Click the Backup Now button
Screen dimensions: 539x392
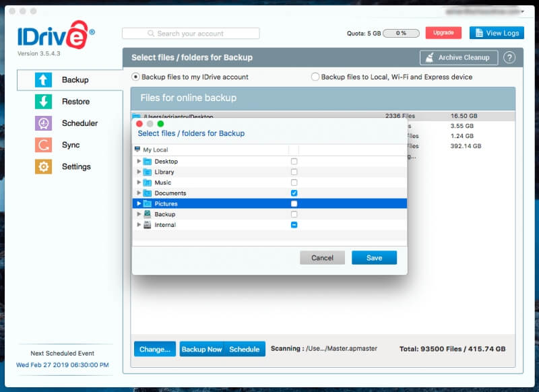pos(201,349)
